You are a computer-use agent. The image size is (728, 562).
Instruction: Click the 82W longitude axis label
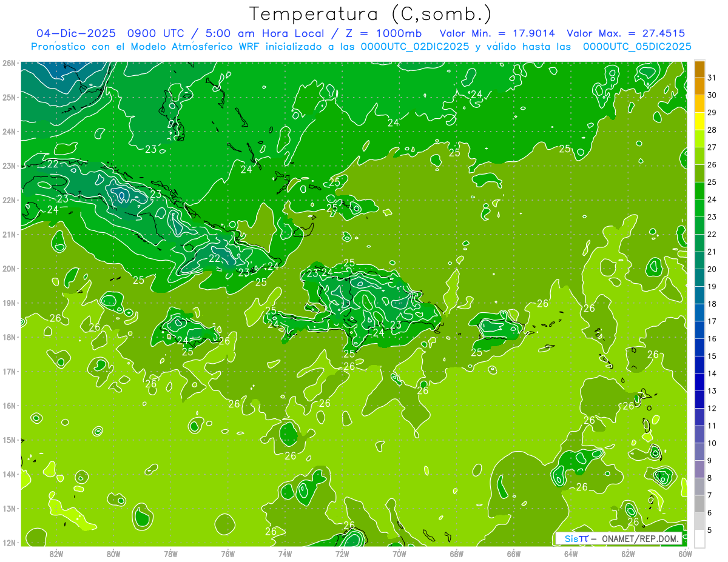tap(56, 554)
